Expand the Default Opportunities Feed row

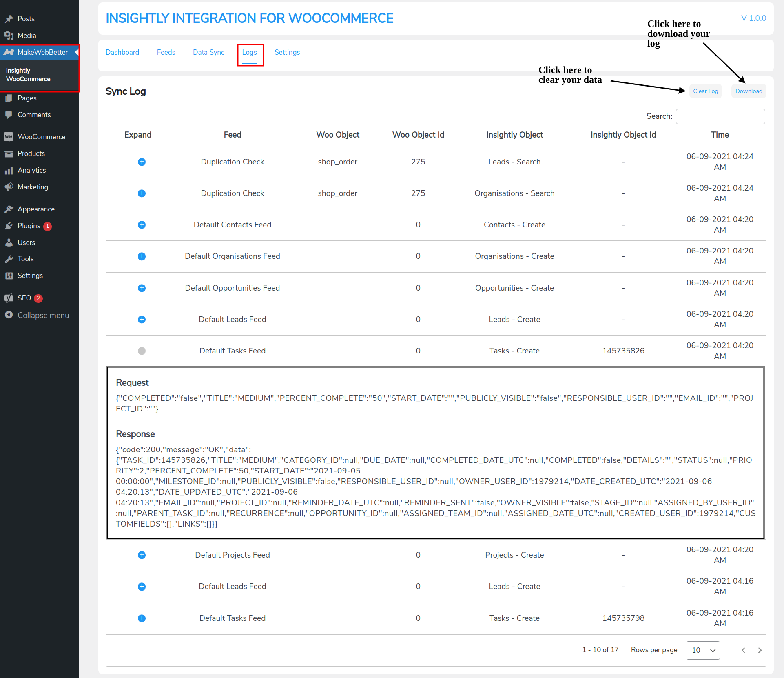pyautogui.click(x=142, y=288)
